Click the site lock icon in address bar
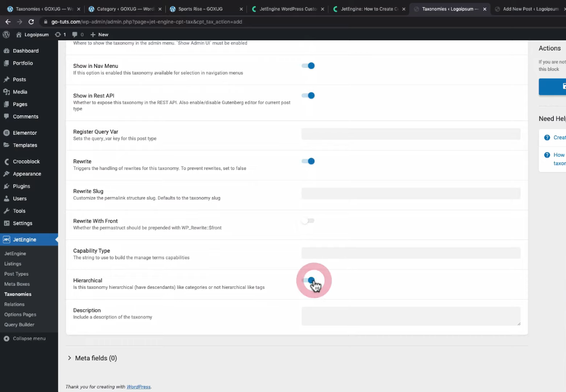 [x=45, y=21]
